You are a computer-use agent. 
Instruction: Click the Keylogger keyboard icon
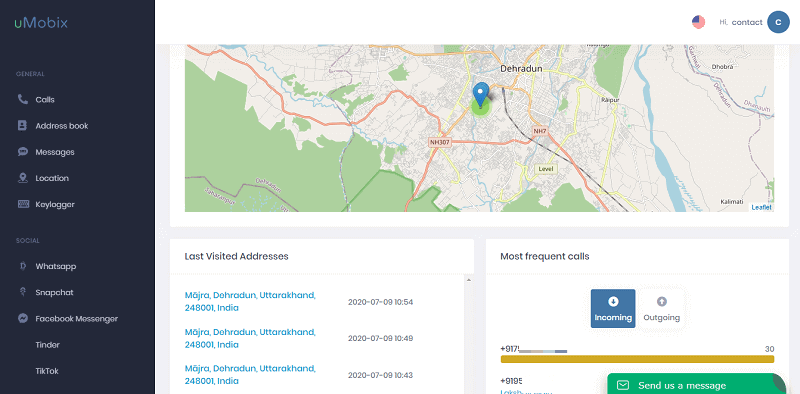[23, 204]
